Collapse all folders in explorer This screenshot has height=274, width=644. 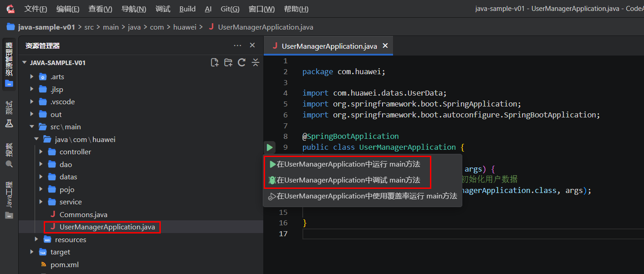256,63
